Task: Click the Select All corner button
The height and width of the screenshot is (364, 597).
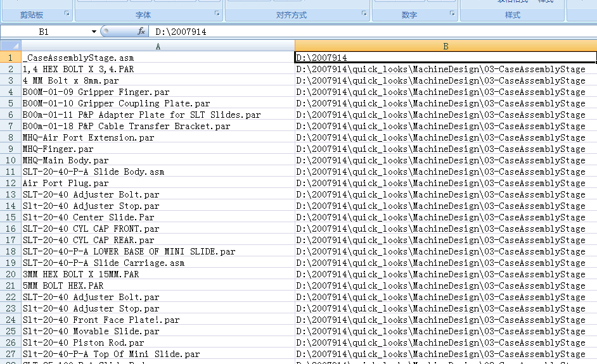Action: (11, 46)
